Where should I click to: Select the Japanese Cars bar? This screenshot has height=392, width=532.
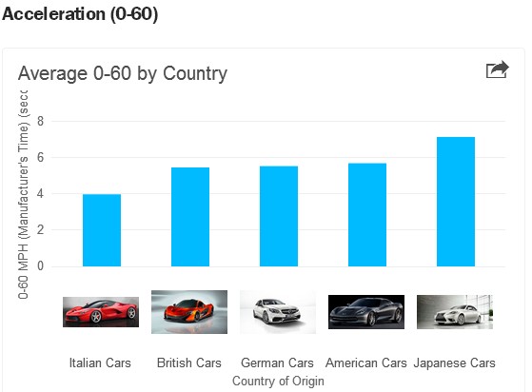tap(456, 202)
